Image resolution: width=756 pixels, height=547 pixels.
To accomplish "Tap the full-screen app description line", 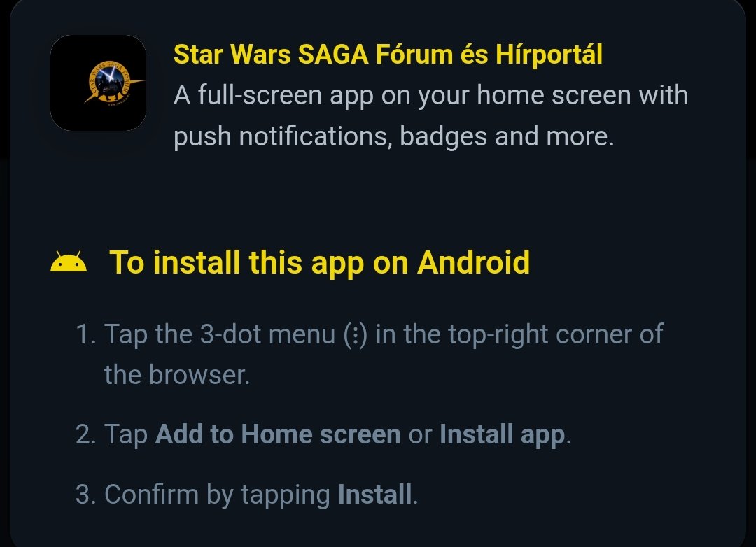I will coord(430,95).
